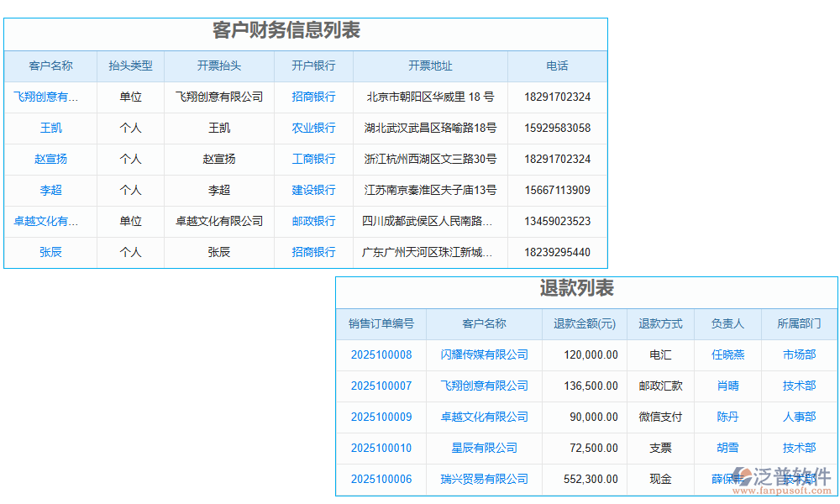Select 卓越文化有限公司 in the finance list

(49, 221)
